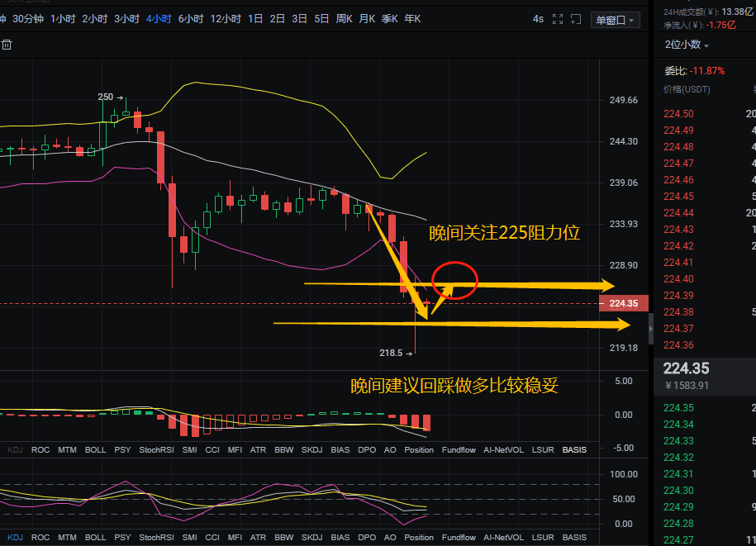Switch chart to 2小时 timeframe
The height and width of the screenshot is (546, 756).
click(94, 19)
